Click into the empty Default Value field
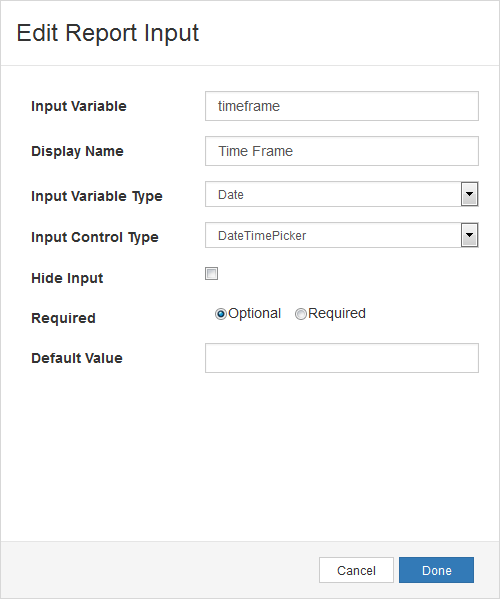This screenshot has height=599, width=500. pos(341,358)
